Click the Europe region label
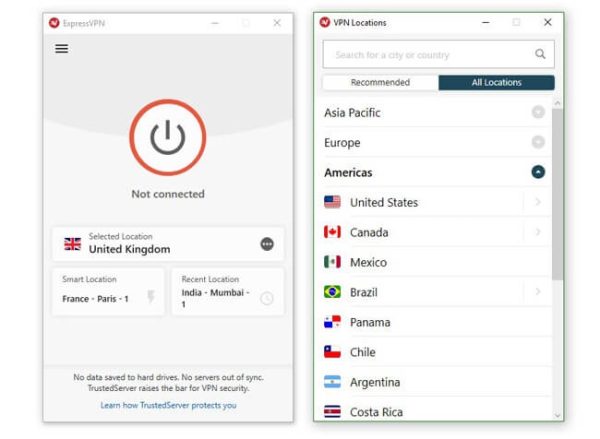The height and width of the screenshot is (439, 600). tap(342, 143)
